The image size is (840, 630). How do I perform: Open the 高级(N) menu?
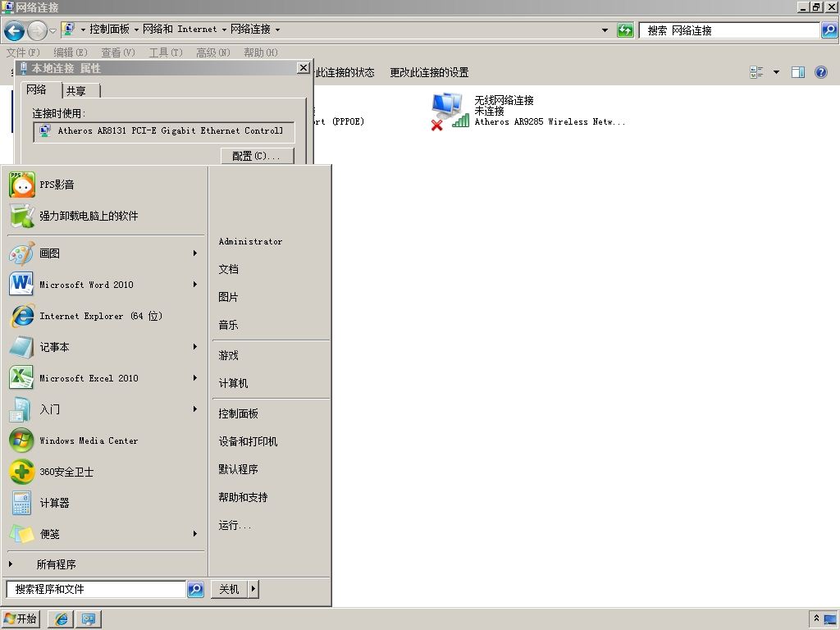tap(212, 52)
